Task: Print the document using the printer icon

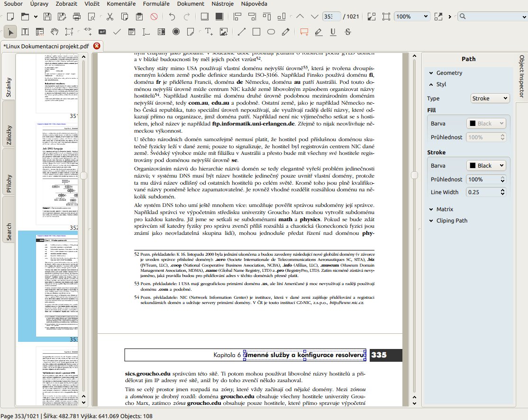Action: point(77,17)
